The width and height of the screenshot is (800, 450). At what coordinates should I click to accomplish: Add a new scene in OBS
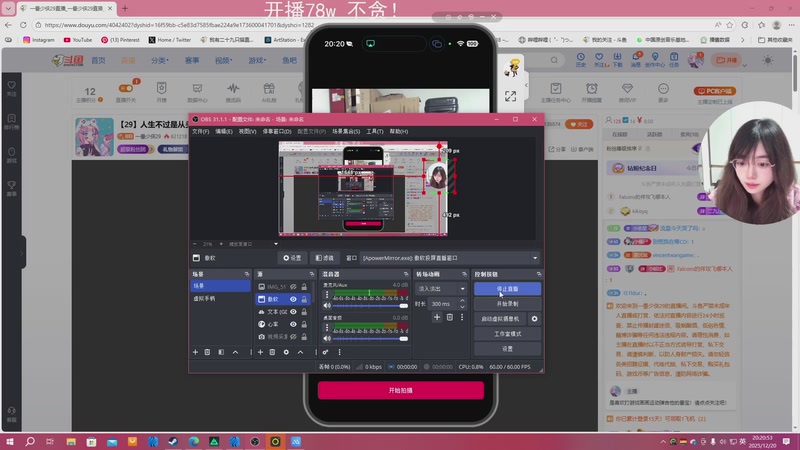pyautogui.click(x=195, y=352)
